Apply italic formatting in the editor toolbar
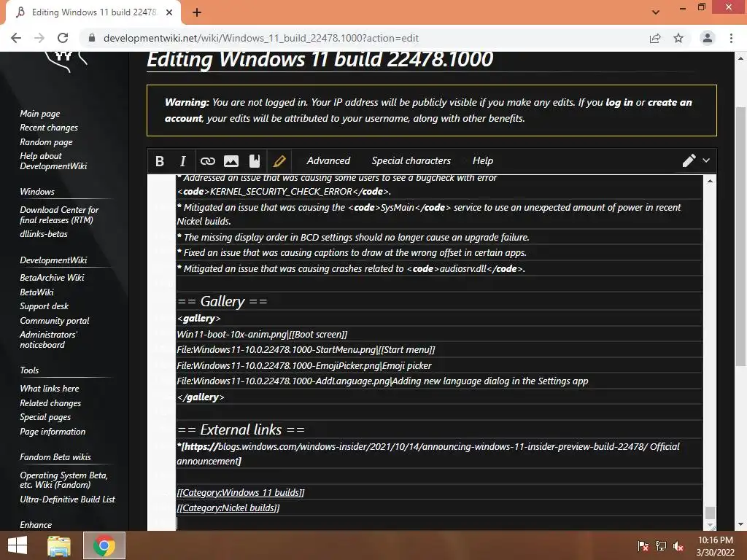The height and width of the screenshot is (560, 747). pos(182,161)
